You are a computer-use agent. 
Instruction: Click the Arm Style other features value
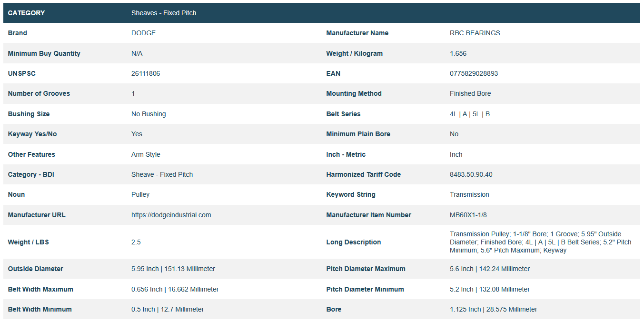point(146,154)
